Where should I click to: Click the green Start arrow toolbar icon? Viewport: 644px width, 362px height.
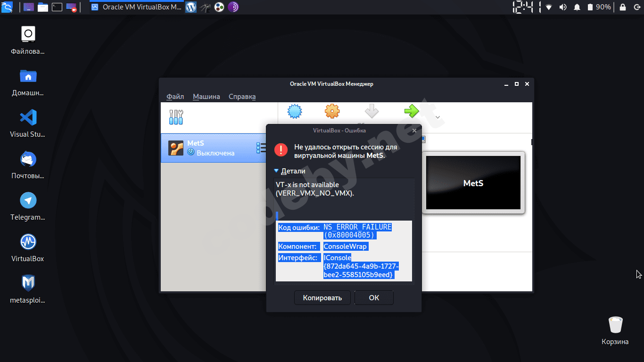[x=412, y=112]
